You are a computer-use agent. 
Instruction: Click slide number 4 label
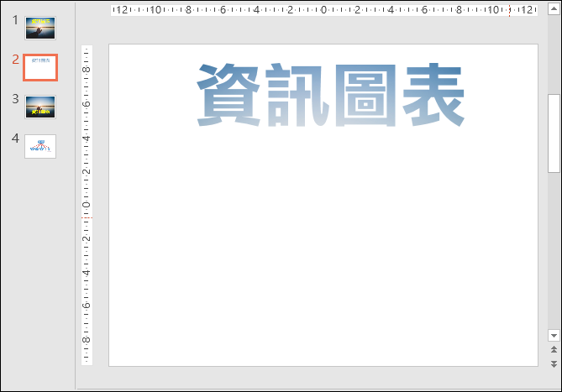point(15,139)
